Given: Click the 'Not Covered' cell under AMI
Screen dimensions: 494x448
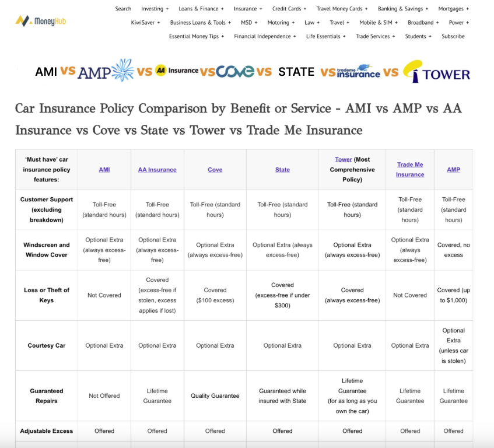Looking at the screenshot, I should click(x=104, y=295).
